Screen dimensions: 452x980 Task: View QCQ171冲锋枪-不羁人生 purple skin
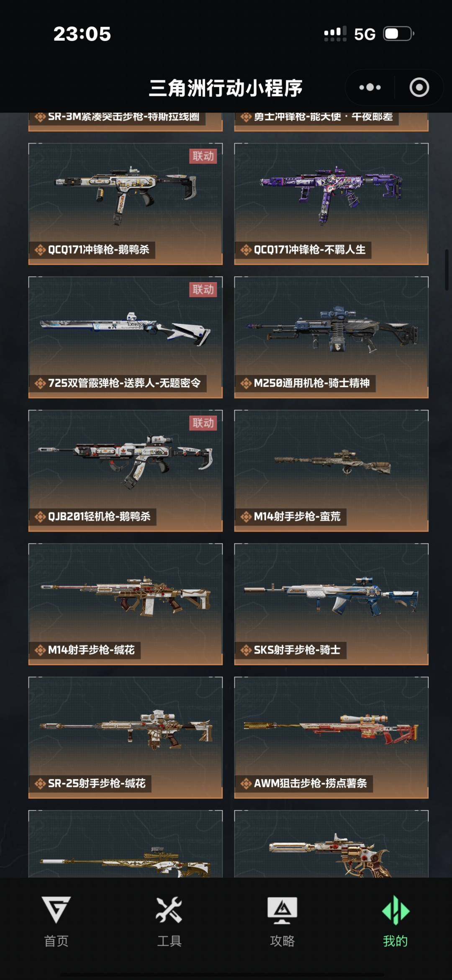[x=331, y=204]
